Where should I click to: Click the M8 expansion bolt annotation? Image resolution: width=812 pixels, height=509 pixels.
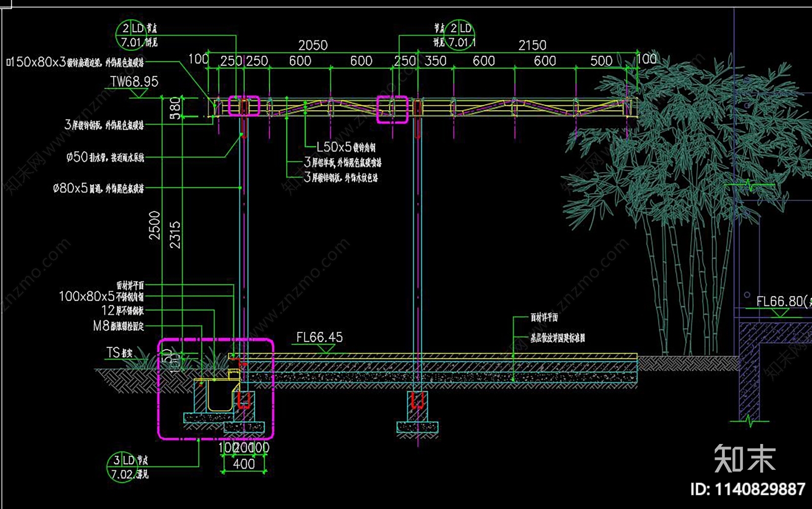coord(119,326)
